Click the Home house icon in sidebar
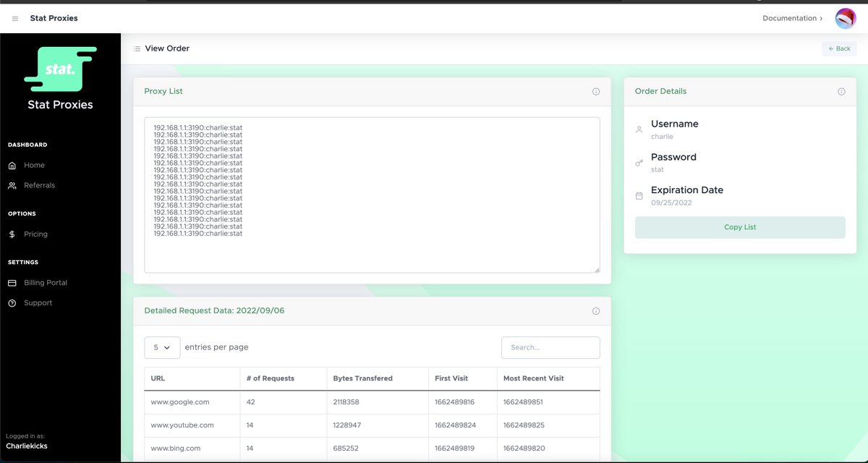This screenshot has height=463, width=868. pyautogui.click(x=12, y=166)
